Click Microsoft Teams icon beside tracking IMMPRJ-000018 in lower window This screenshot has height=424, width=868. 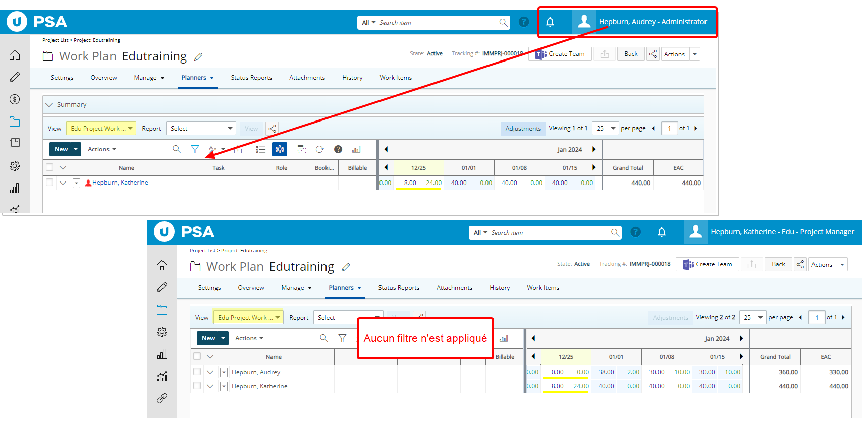click(688, 265)
